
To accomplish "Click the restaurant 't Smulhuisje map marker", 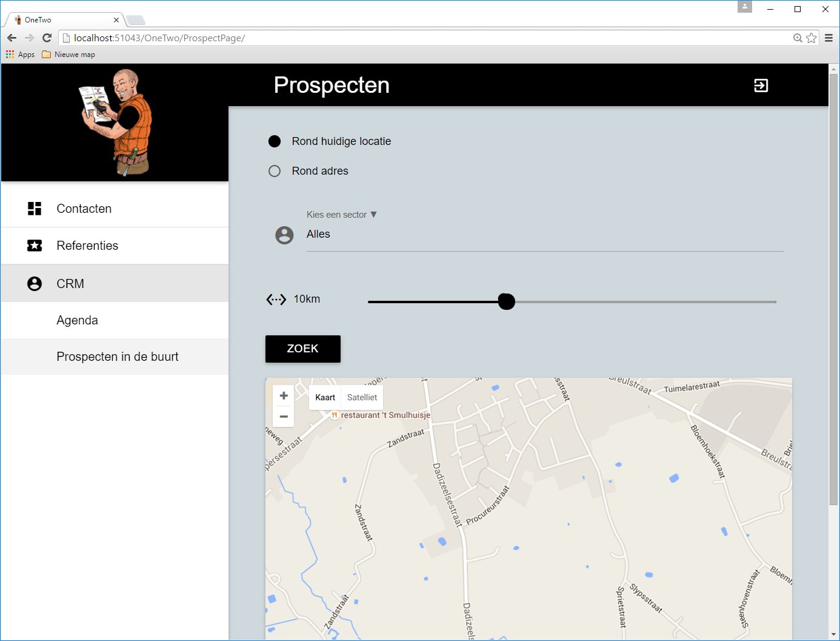I will point(334,415).
